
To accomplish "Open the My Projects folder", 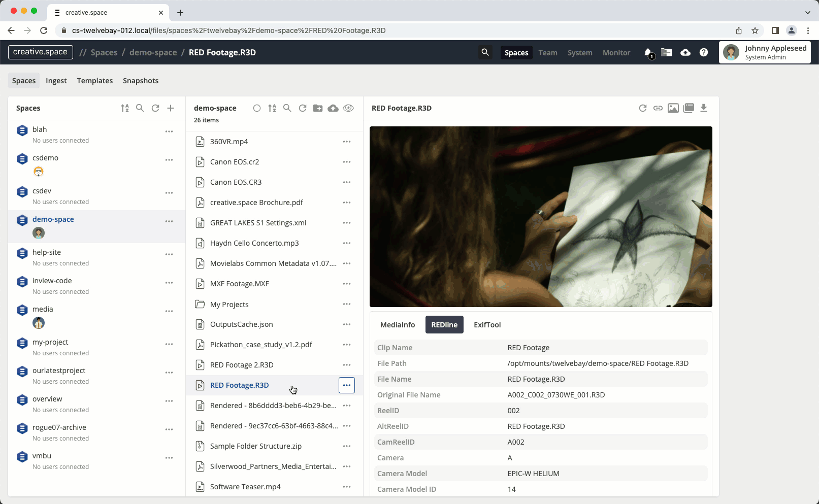I will [230, 305].
